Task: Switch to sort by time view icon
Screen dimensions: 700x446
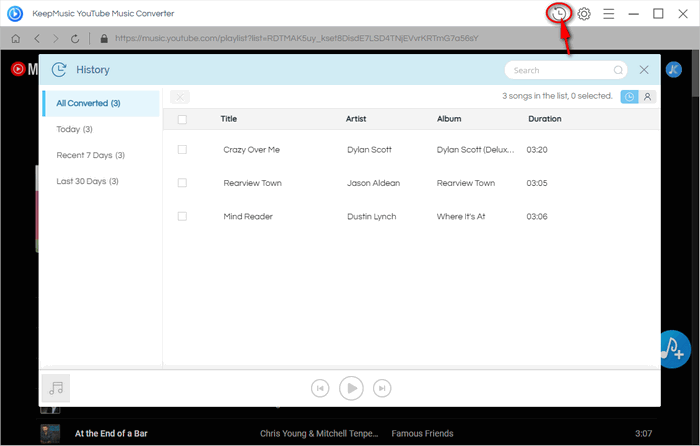Action: pyautogui.click(x=629, y=96)
